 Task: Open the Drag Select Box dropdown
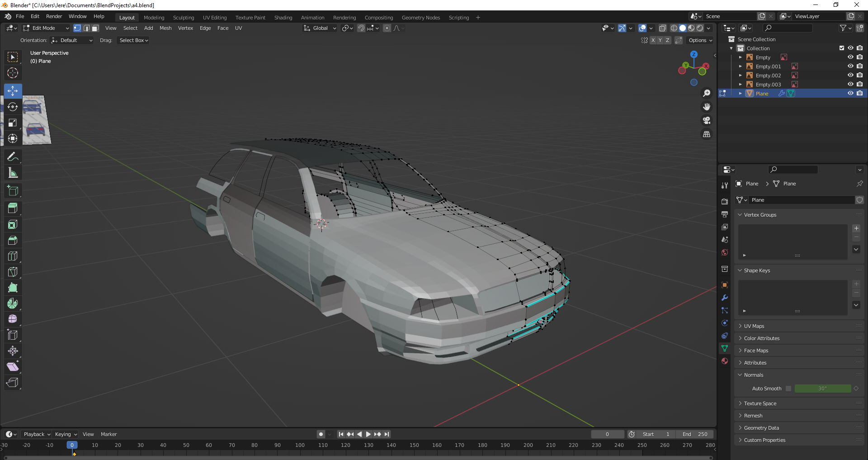(133, 40)
